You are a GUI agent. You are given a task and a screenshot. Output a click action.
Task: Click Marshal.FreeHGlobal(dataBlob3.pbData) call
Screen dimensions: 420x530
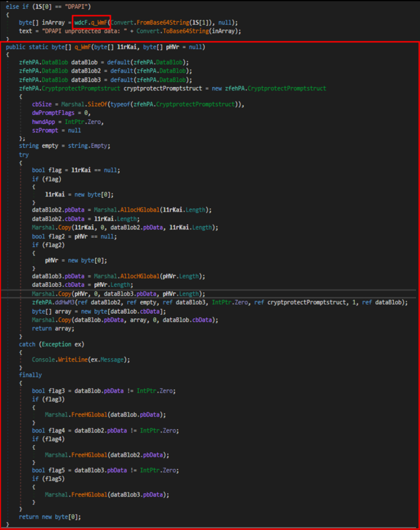107,494
